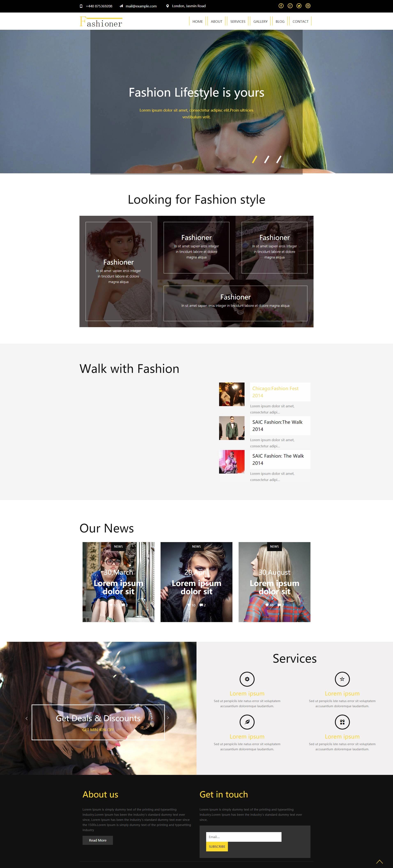Viewport: 393px width, 868px height.
Task: Open the Twitter social icon
Action: coord(299,6)
